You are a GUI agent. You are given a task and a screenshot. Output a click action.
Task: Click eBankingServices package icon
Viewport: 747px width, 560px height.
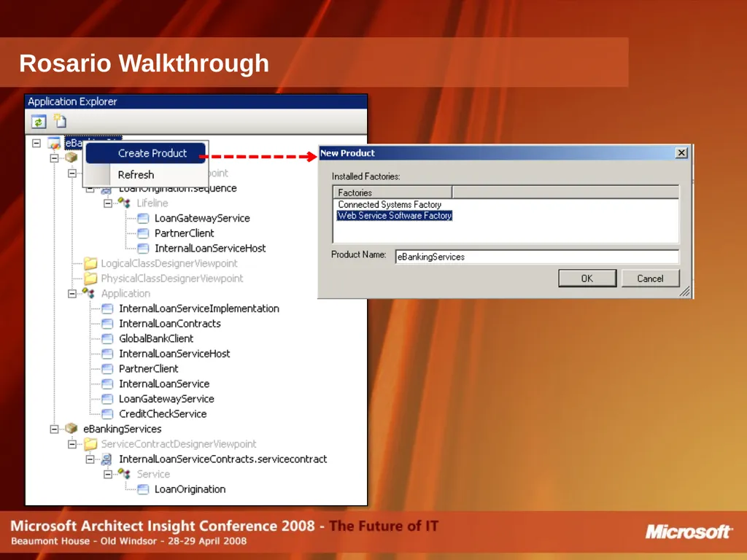click(x=71, y=429)
